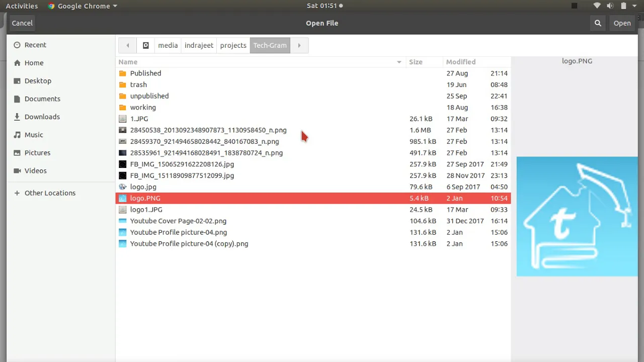Click the Chrome icon in top bar
This screenshot has width=644, height=362.
[51, 6]
